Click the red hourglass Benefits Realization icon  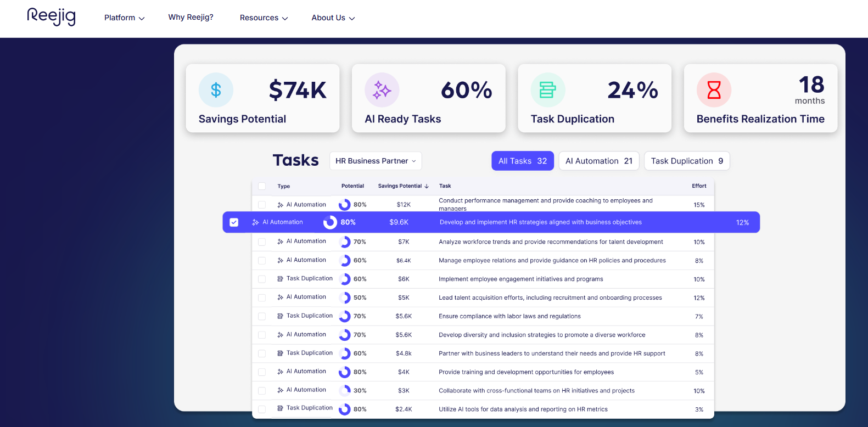[714, 90]
